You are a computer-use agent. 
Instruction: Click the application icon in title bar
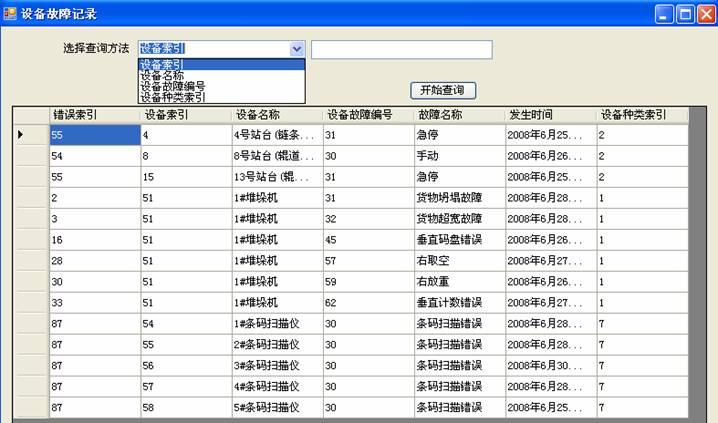(11, 14)
